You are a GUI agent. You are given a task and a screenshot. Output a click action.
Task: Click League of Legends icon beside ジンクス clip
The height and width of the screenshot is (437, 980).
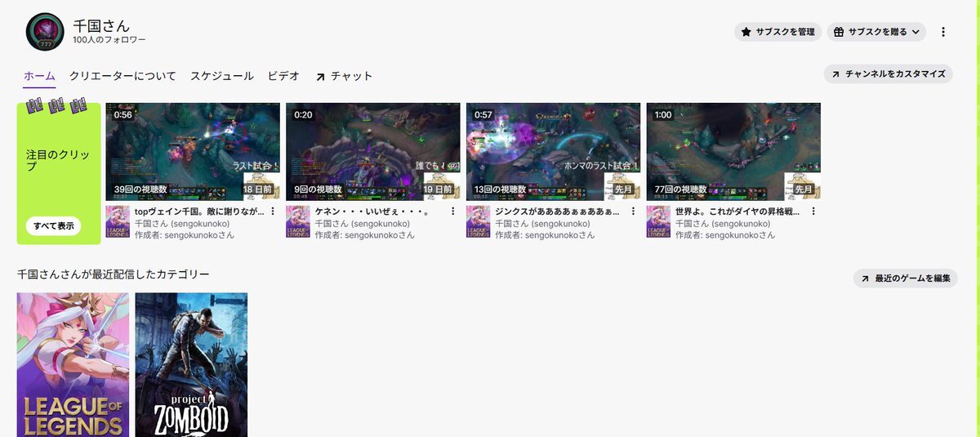(479, 221)
